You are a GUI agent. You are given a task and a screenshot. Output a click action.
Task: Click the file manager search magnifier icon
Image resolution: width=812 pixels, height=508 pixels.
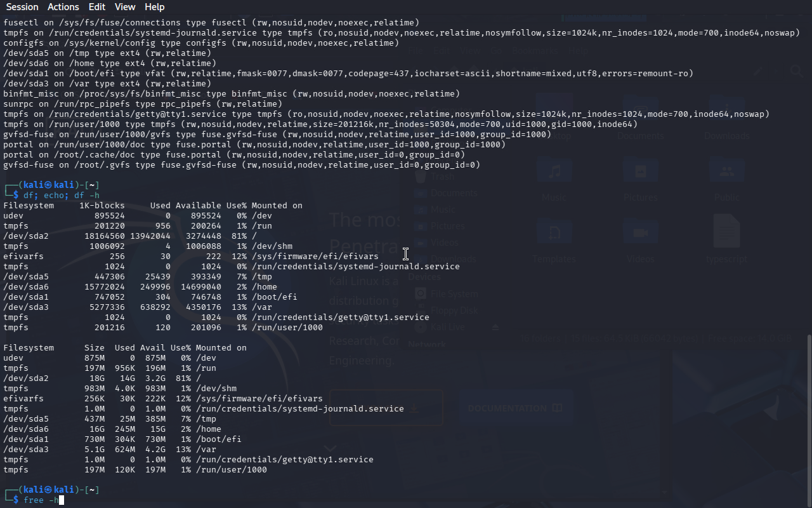pyautogui.click(x=796, y=71)
